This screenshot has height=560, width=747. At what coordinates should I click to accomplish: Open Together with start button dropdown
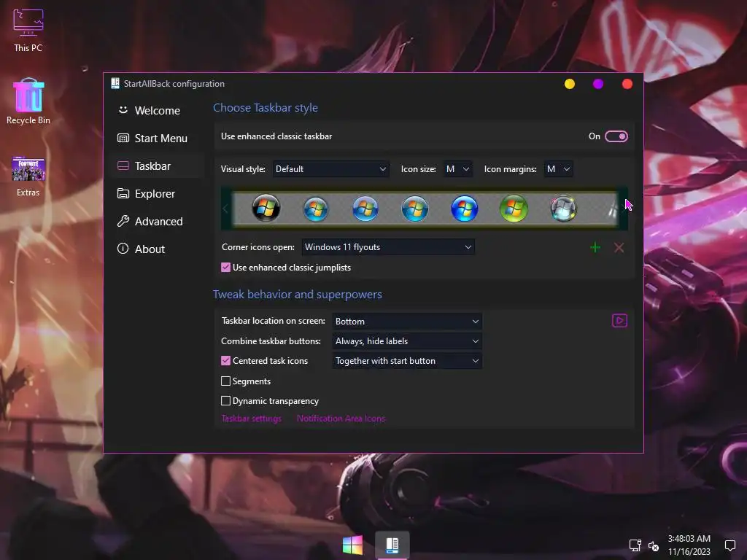[407, 361]
